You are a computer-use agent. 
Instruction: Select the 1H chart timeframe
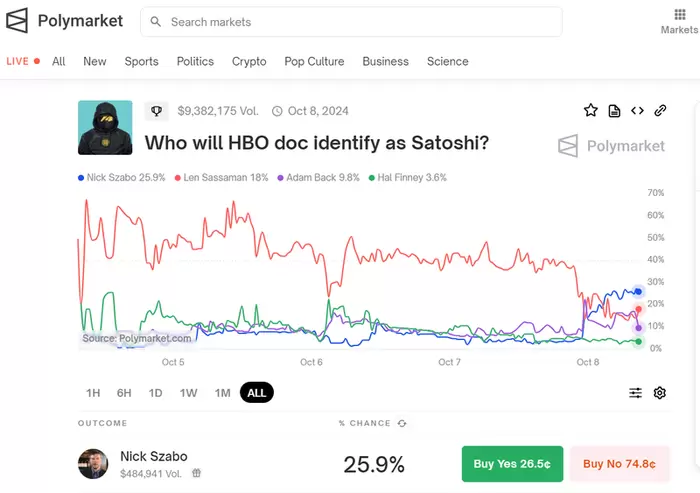[x=93, y=393]
